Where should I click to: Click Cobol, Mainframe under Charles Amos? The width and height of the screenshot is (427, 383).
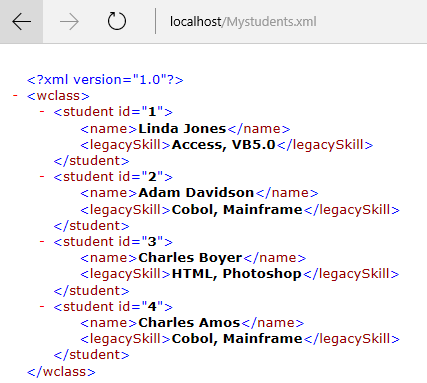(x=237, y=339)
